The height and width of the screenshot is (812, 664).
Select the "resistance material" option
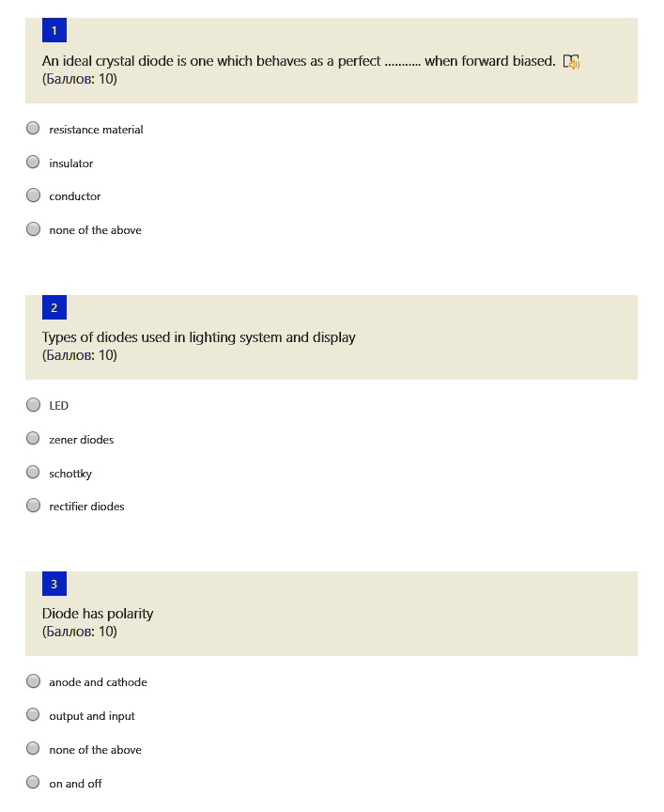tap(34, 129)
